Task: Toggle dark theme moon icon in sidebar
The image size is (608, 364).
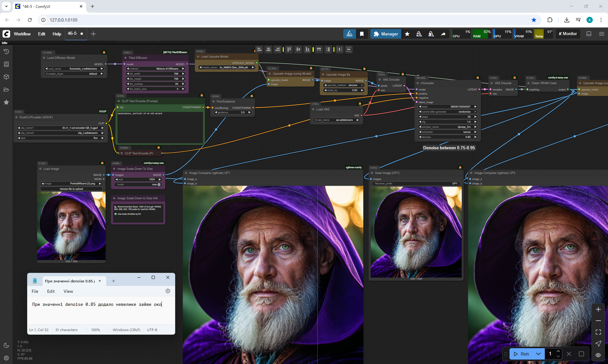Action: (6, 345)
